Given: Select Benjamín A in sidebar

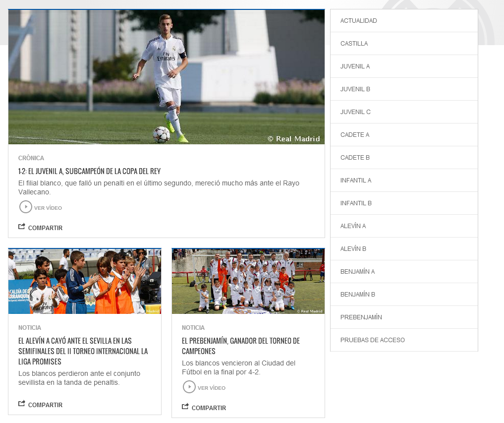Looking at the screenshot, I should tap(404, 272).
